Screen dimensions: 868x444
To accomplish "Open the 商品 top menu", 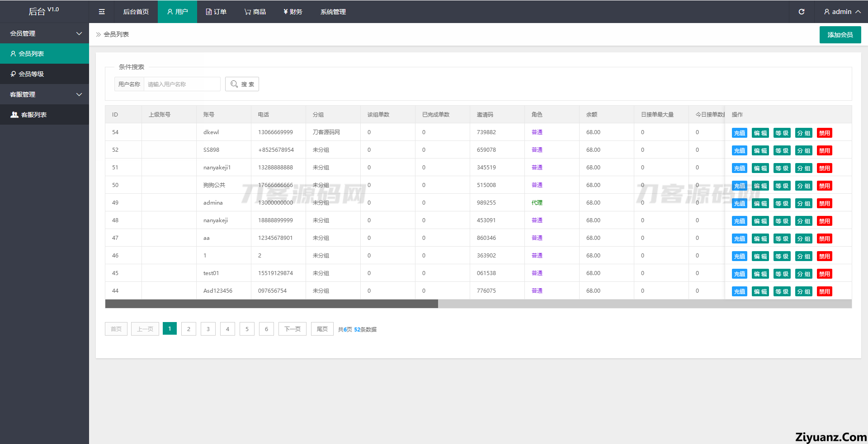I will coord(255,12).
